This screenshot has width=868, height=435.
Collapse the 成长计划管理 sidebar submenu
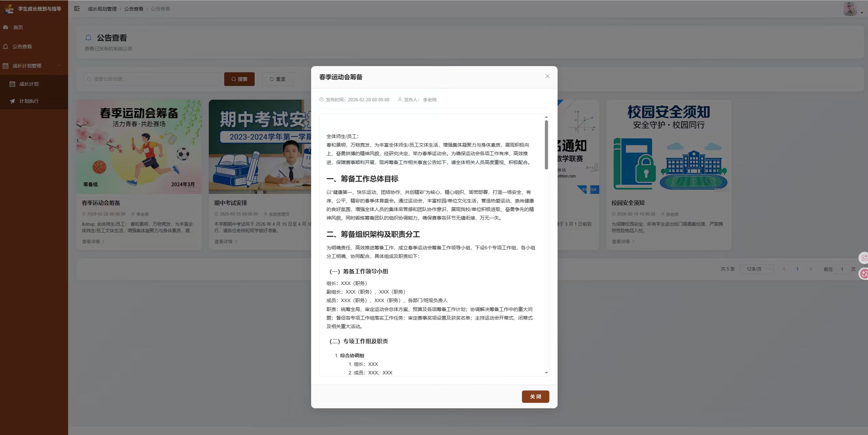tap(34, 66)
